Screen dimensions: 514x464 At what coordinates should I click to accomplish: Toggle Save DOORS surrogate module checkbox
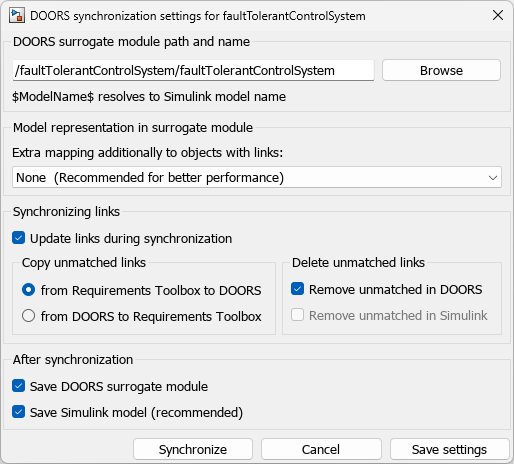19,386
